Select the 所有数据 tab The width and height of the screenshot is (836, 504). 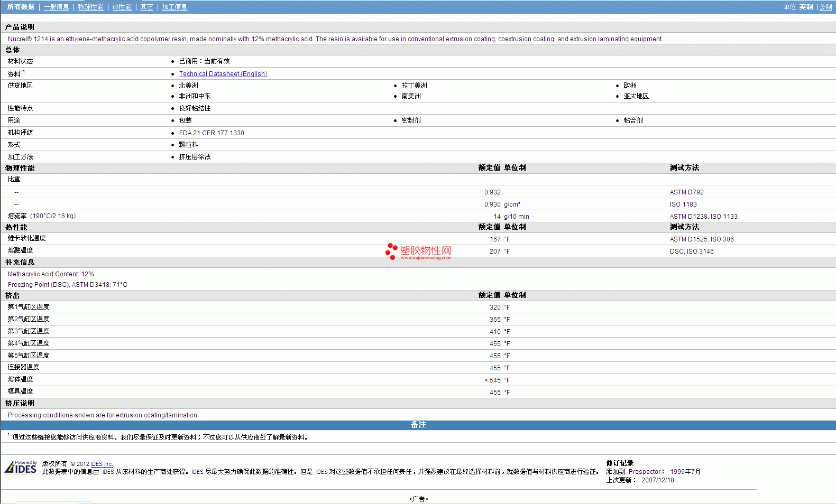21,7
